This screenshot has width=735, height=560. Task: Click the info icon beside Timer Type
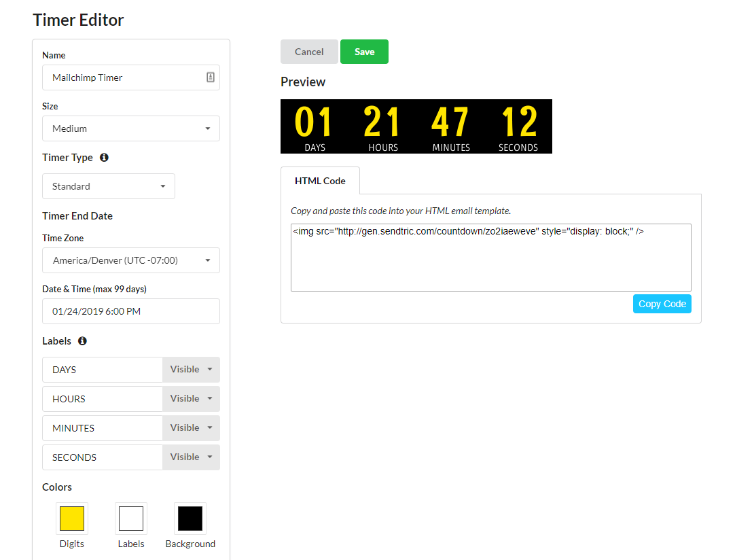(x=104, y=158)
